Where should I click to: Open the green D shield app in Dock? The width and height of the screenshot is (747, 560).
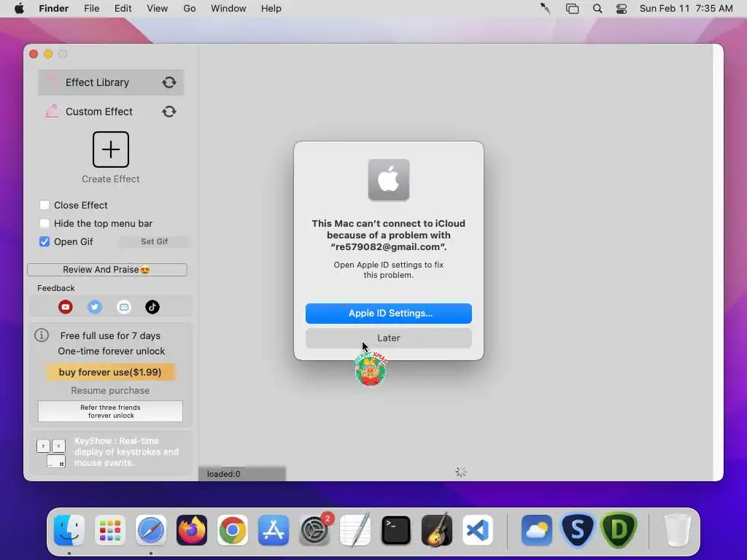tap(619, 530)
